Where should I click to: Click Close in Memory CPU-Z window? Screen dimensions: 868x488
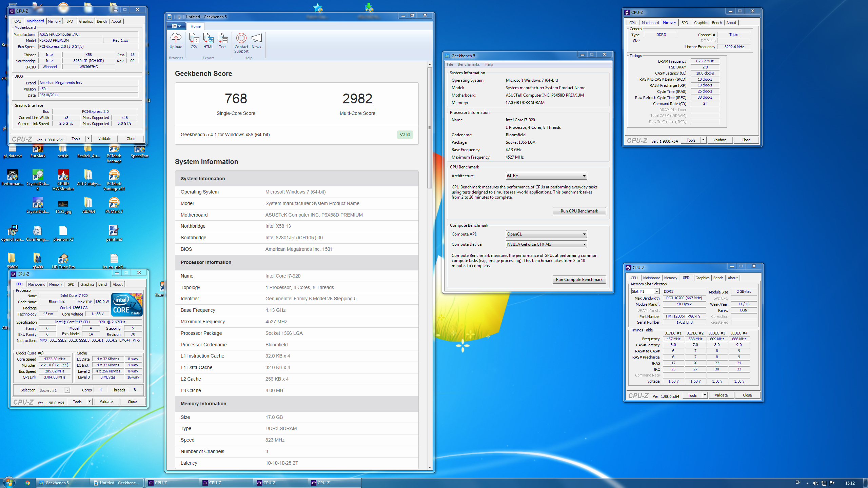(x=746, y=140)
